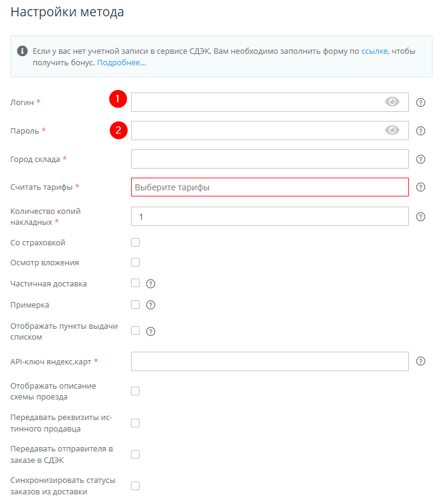Click the Подробнее... link

121,62
